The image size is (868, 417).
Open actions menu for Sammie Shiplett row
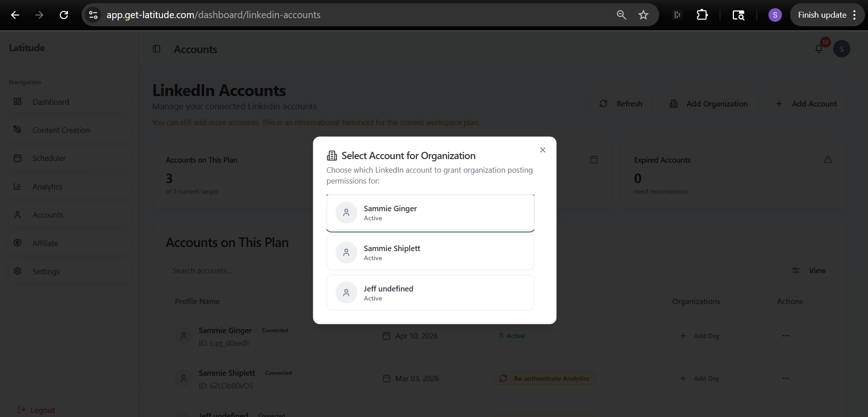click(786, 378)
